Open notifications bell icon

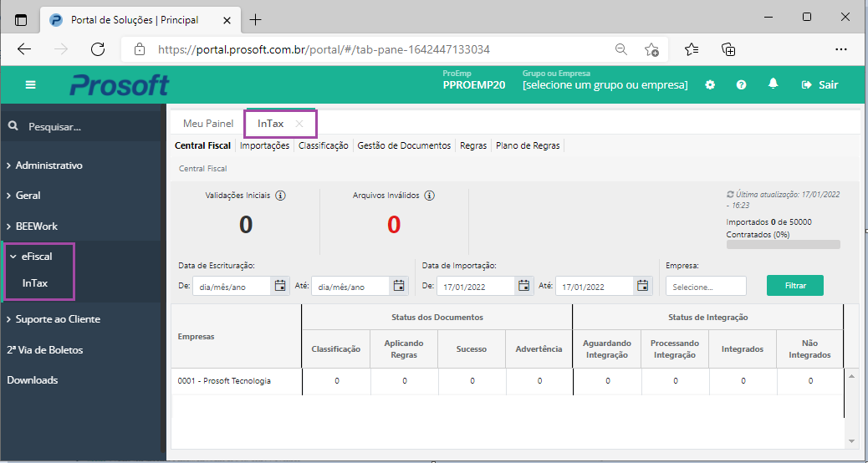click(774, 84)
